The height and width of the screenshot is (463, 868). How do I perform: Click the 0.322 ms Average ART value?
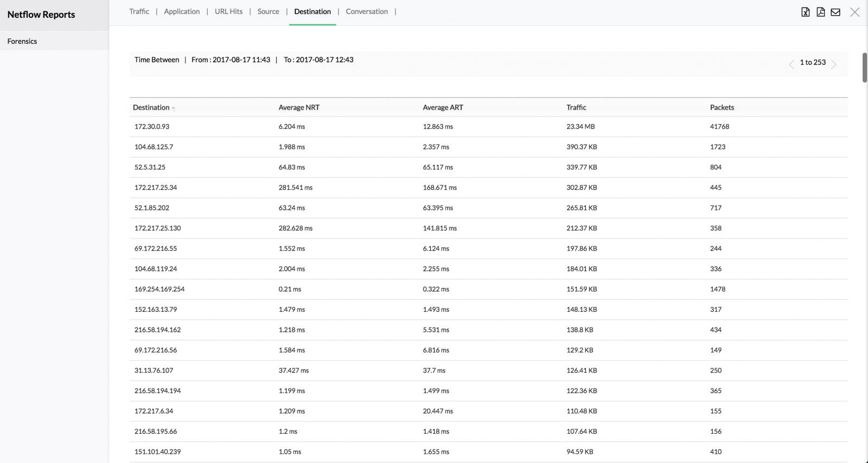click(x=436, y=289)
